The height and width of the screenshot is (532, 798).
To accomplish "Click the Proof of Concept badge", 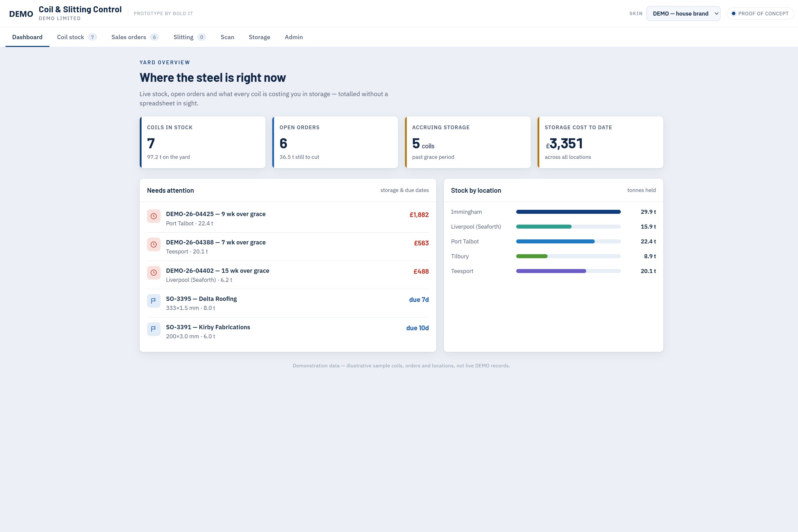I will coord(760,14).
